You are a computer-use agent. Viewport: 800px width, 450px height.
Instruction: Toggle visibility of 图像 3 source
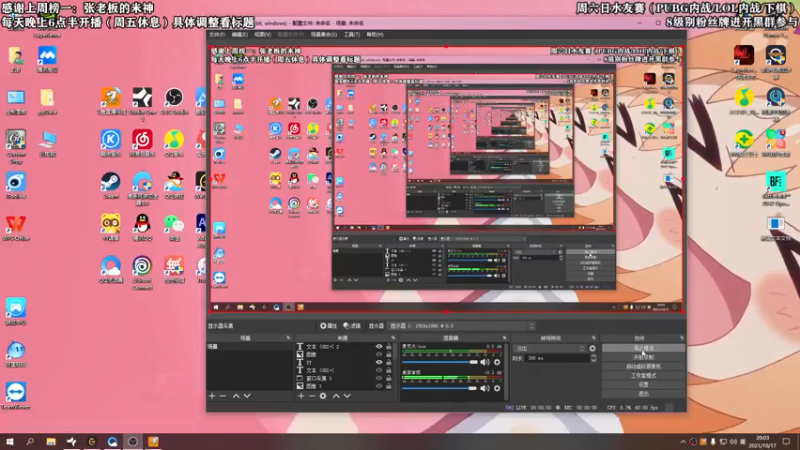pos(379,386)
